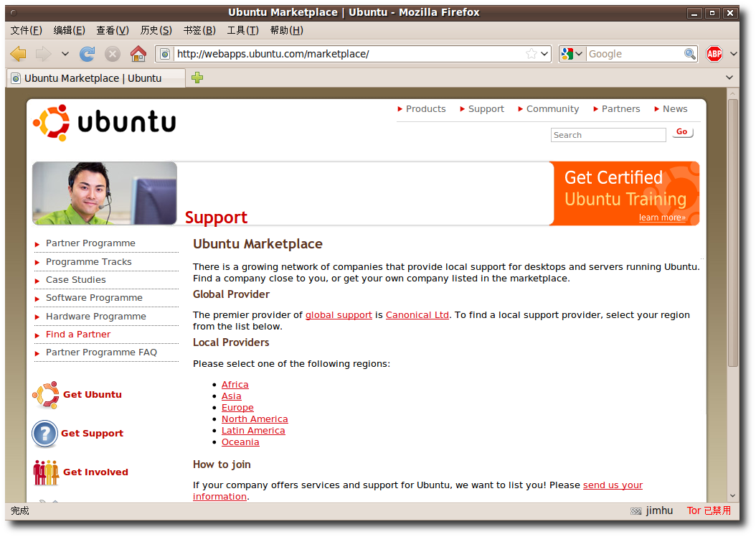The width and height of the screenshot is (756, 537).
Task: Select the Ubuntu Marketplace | Ubuntu tab
Action: (x=96, y=78)
